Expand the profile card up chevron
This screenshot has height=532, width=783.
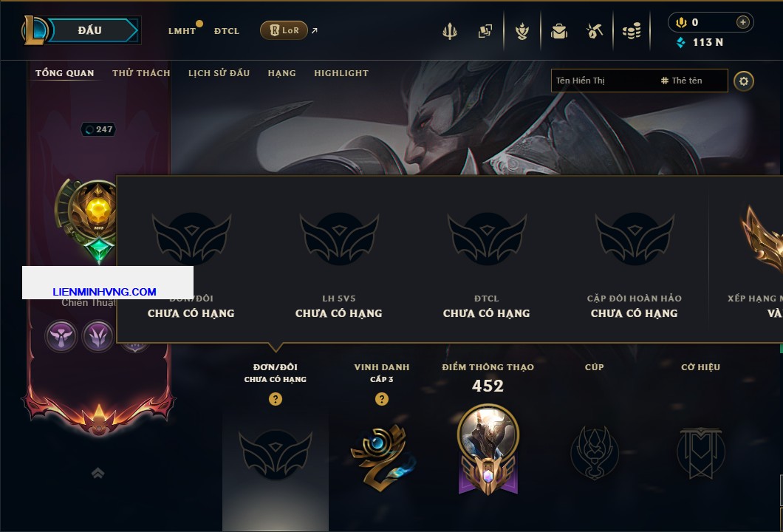[98, 473]
